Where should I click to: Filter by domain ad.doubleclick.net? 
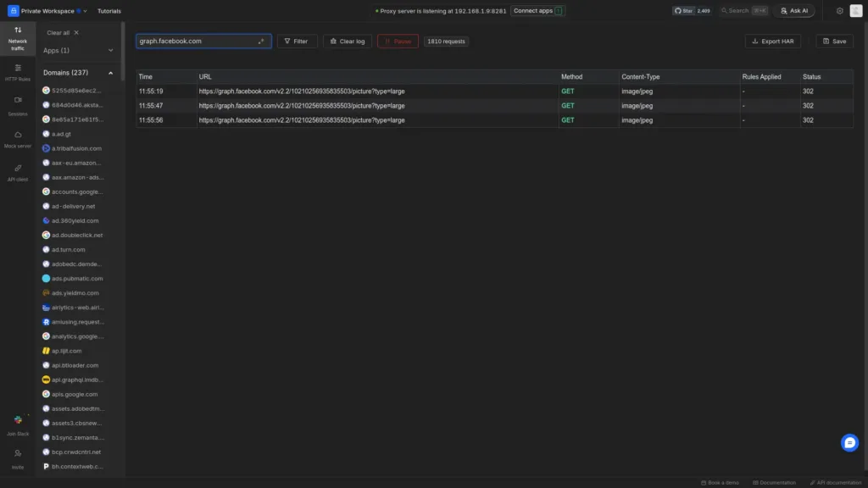[x=78, y=236]
